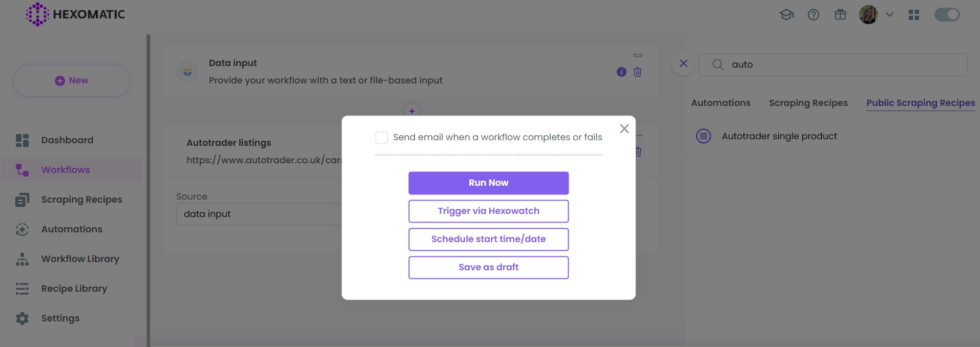Enable send email when workflow completes
This screenshot has width=980, height=347.
click(x=381, y=137)
